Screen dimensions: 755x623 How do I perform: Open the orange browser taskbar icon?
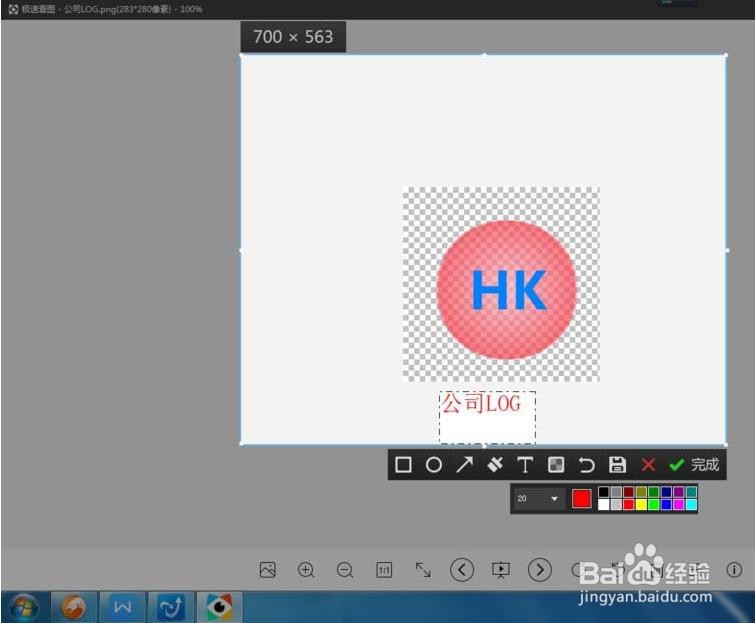pyautogui.click(x=74, y=607)
